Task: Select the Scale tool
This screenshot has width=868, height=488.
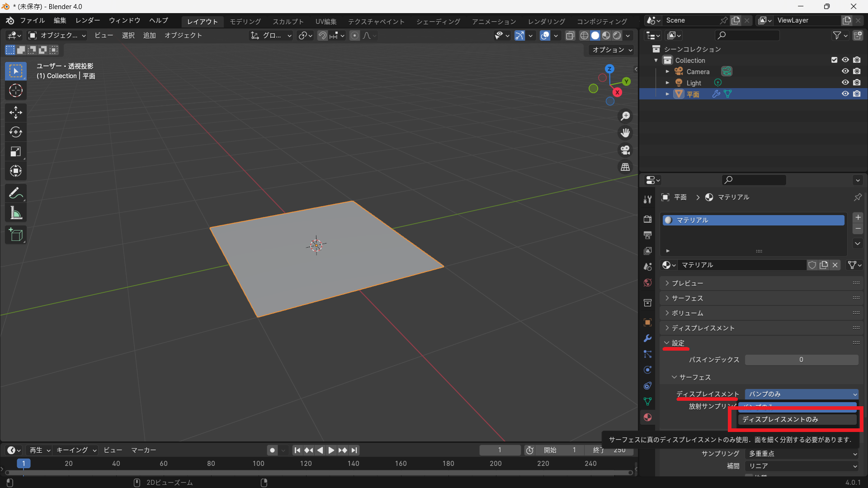Action: point(16,152)
